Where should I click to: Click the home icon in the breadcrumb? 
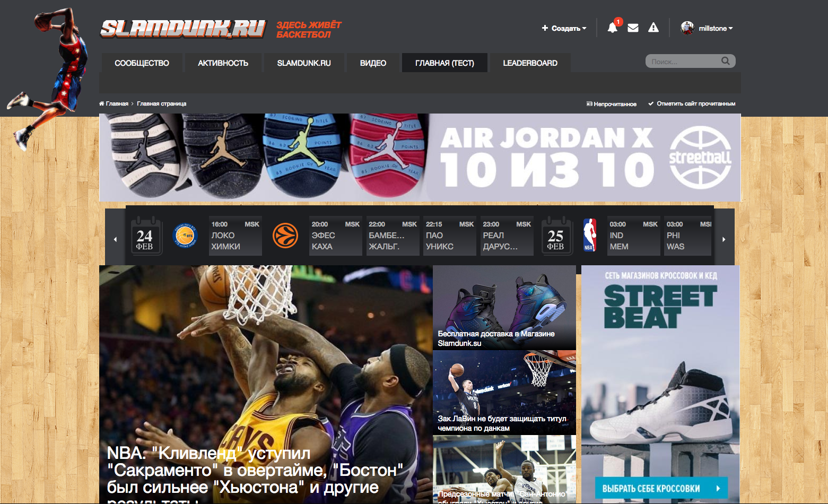[101, 103]
